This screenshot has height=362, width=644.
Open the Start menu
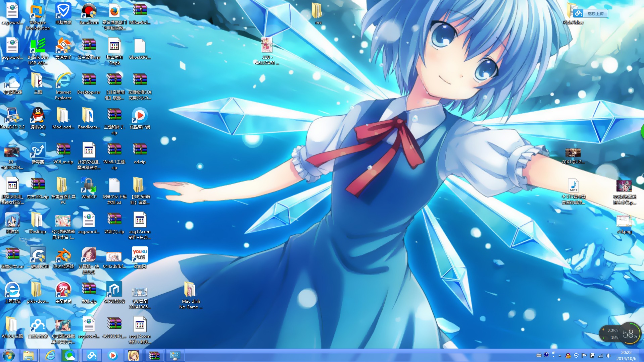[8, 355]
